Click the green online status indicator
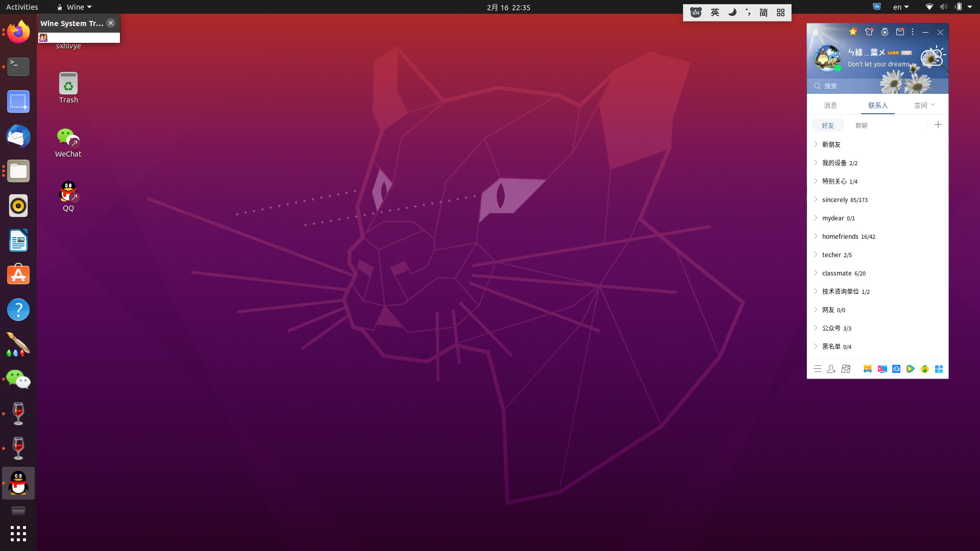Image resolution: width=980 pixels, height=551 pixels. pyautogui.click(x=838, y=68)
